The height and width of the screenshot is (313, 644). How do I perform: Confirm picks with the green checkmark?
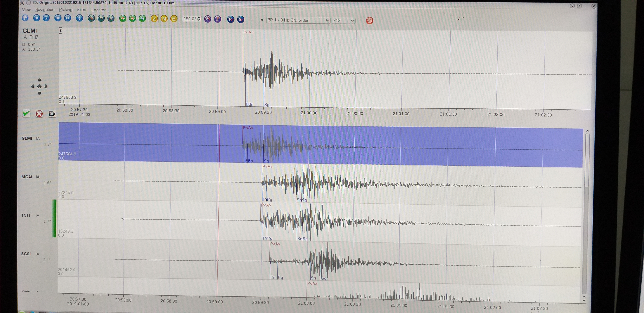coord(26,114)
